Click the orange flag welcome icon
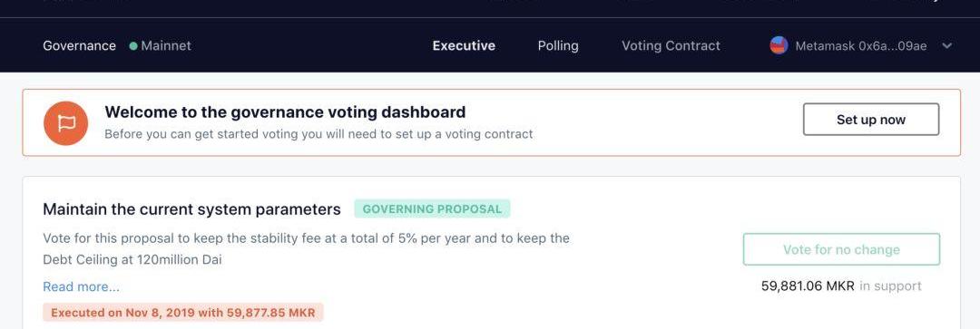The image size is (980, 329). pos(65,123)
